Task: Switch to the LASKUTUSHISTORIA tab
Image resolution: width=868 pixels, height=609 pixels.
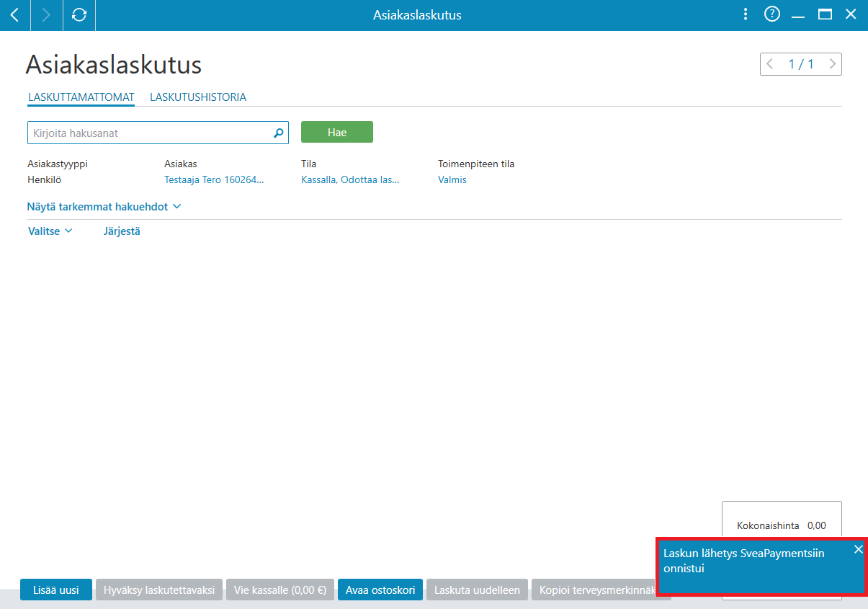Action: (198, 97)
